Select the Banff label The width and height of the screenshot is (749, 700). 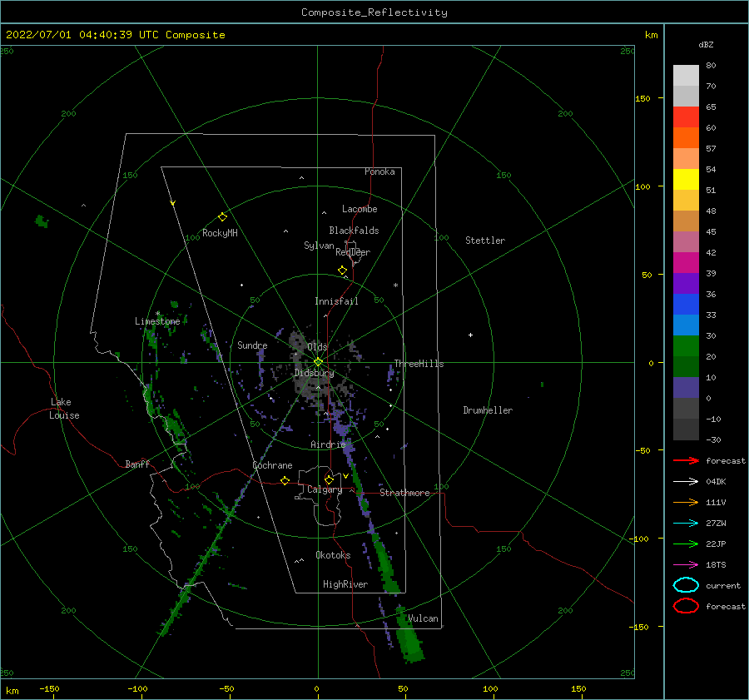[137, 464]
